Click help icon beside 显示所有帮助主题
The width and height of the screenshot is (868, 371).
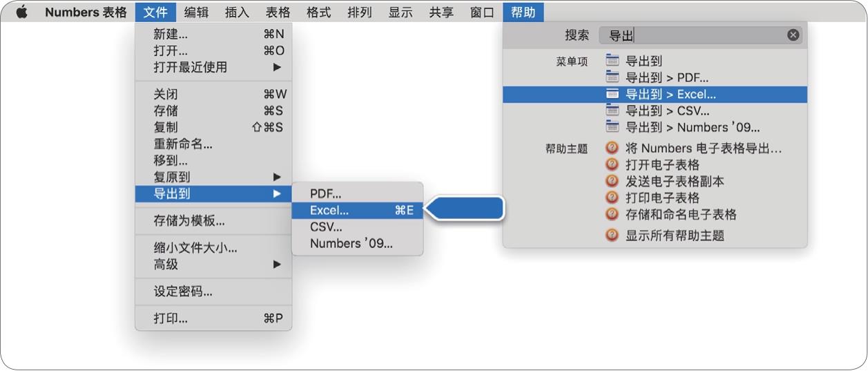pyautogui.click(x=612, y=236)
